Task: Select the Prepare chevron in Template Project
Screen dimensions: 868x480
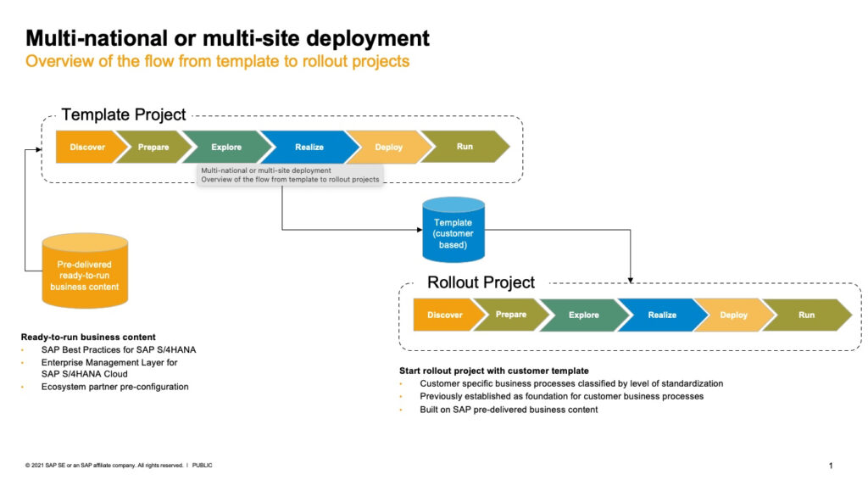Action: coord(153,147)
